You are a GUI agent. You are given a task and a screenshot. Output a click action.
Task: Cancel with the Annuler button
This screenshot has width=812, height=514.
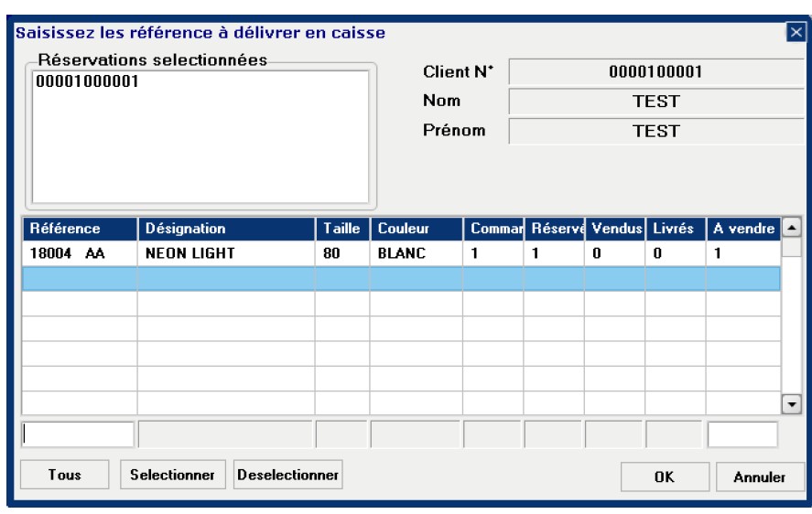coord(759,477)
